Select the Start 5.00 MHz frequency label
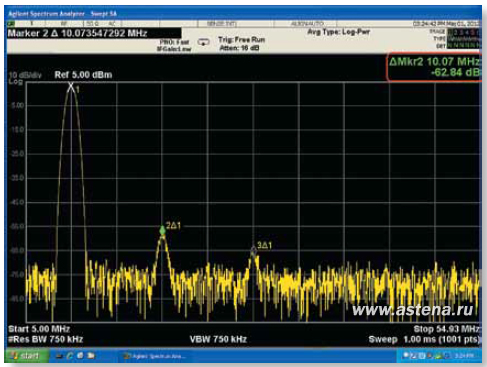This screenshot has height=367, width=487. [x=39, y=329]
